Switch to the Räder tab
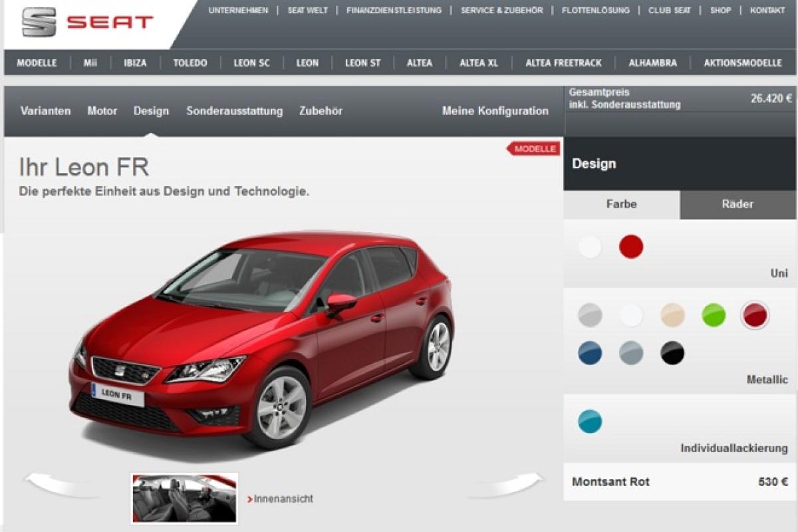This screenshot has height=532, width=798. point(737,204)
